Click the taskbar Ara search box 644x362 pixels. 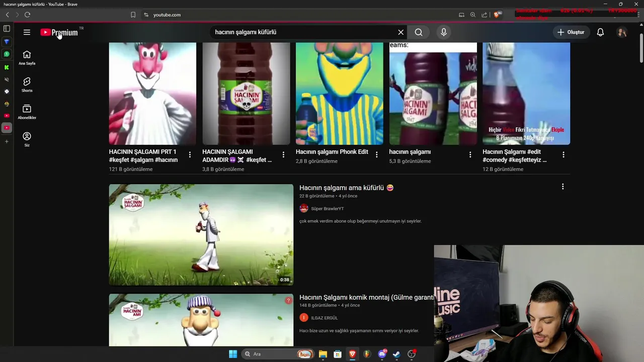277,354
